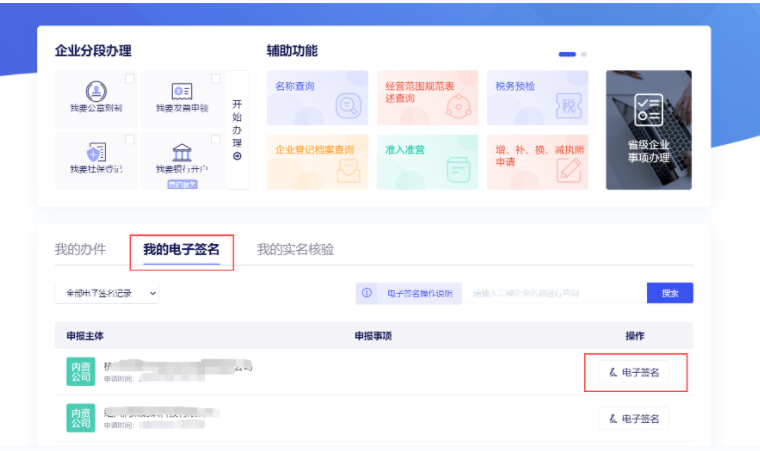Viewport: 760px width, 451px height.
Task: Click 电子签名 button in first row
Action: [635, 372]
